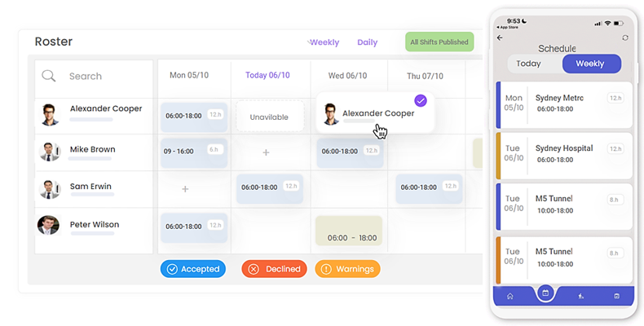
Task: Toggle the Warnings status filter
Action: (x=347, y=269)
